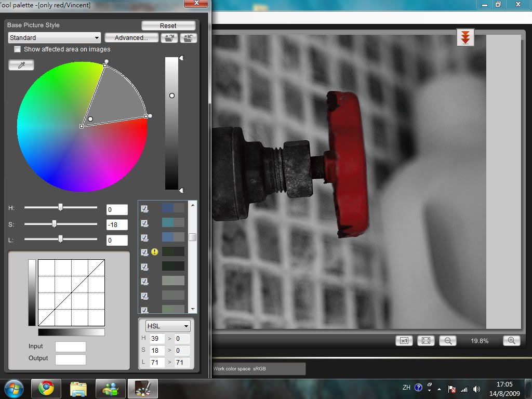The height and width of the screenshot is (399, 532).
Task: Show hidden system tray icons
Action: coord(439,389)
